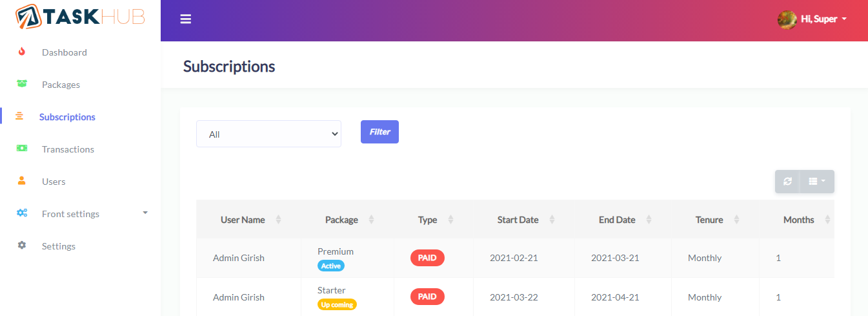
Task: Click the Packages box icon in sidebar
Action: coord(22,84)
